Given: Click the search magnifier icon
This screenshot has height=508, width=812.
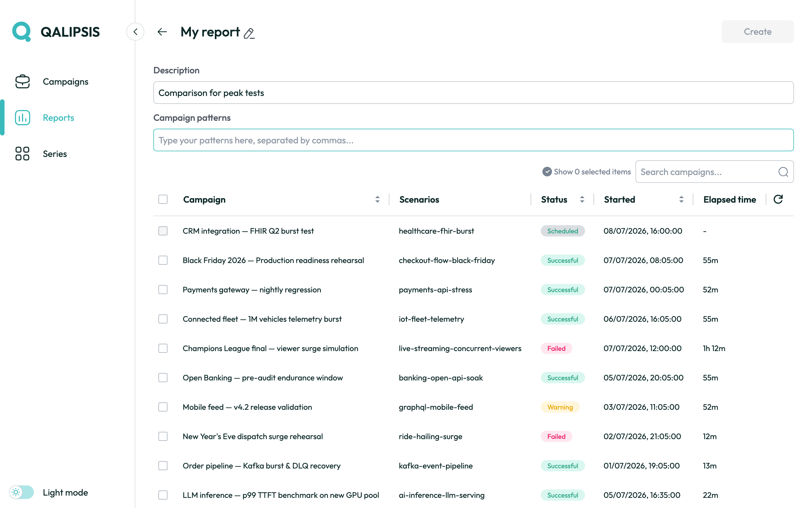Looking at the screenshot, I should coord(783,172).
